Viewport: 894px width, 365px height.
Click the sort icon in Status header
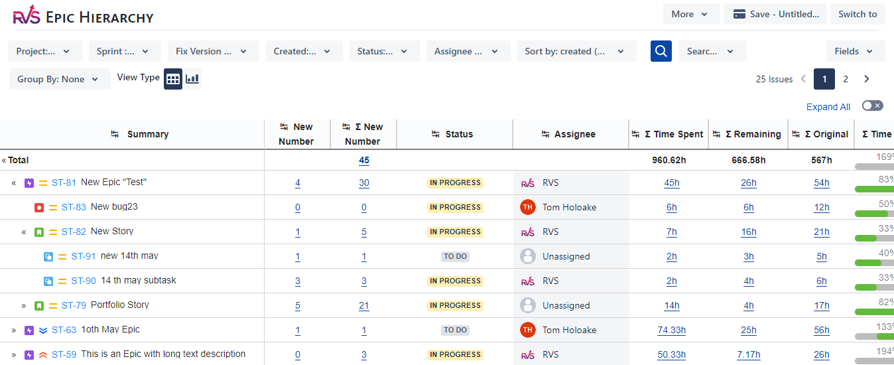(x=436, y=135)
